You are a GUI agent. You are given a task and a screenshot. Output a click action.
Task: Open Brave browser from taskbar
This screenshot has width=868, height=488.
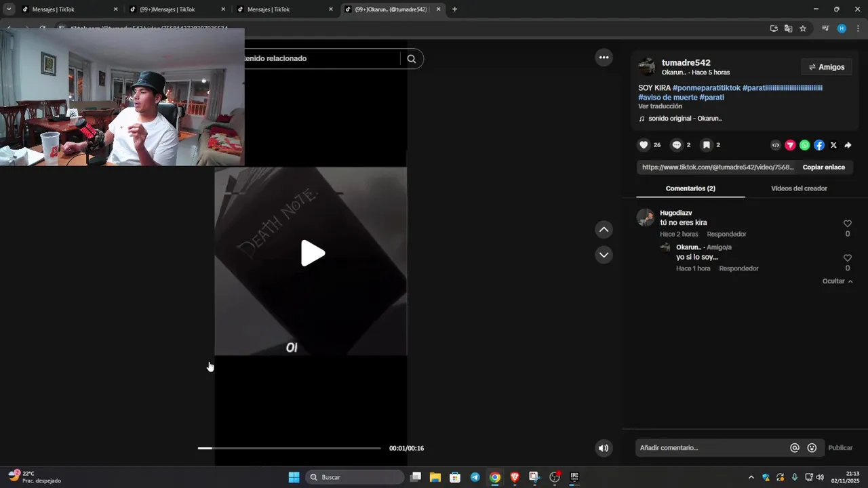(x=515, y=477)
